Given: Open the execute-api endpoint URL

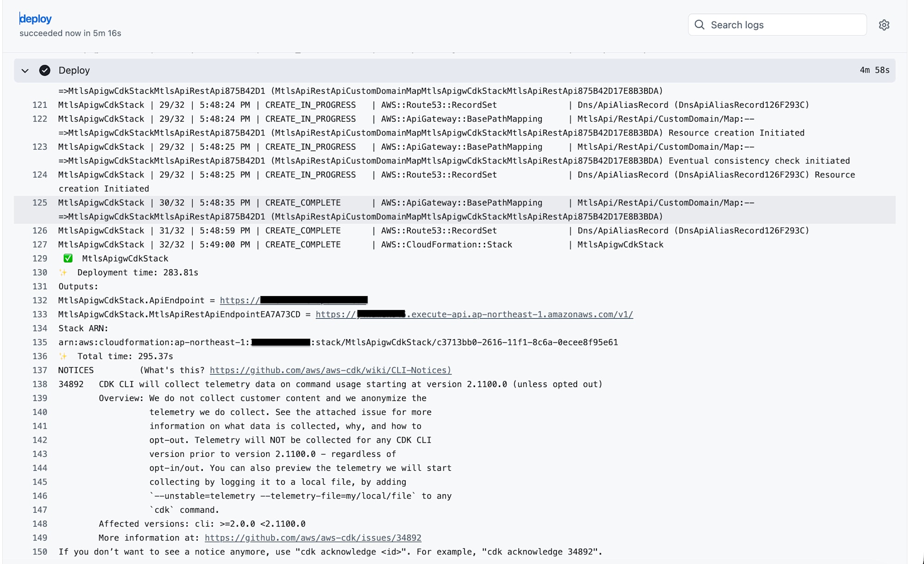Looking at the screenshot, I should click(x=474, y=315).
